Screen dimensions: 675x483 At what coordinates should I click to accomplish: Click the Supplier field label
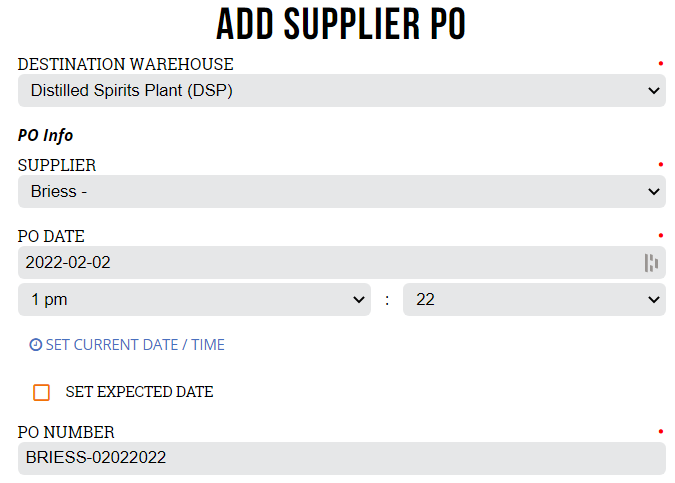pyautogui.click(x=57, y=165)
